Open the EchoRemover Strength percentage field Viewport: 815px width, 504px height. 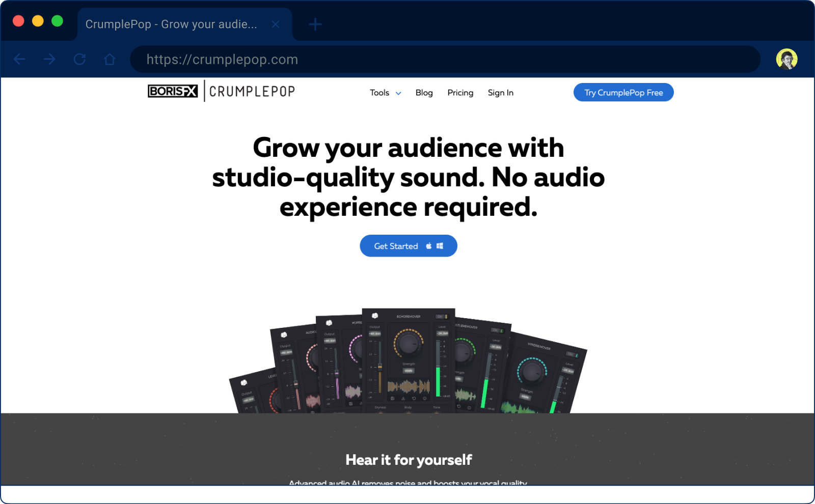pyautogui.click(x=409, y=371)
